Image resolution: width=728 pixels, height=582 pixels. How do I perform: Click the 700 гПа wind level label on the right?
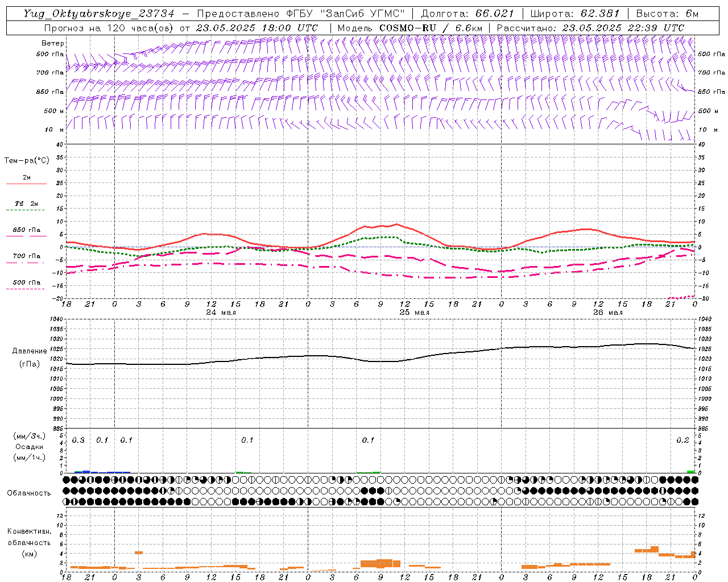click(x=712, y=73)
